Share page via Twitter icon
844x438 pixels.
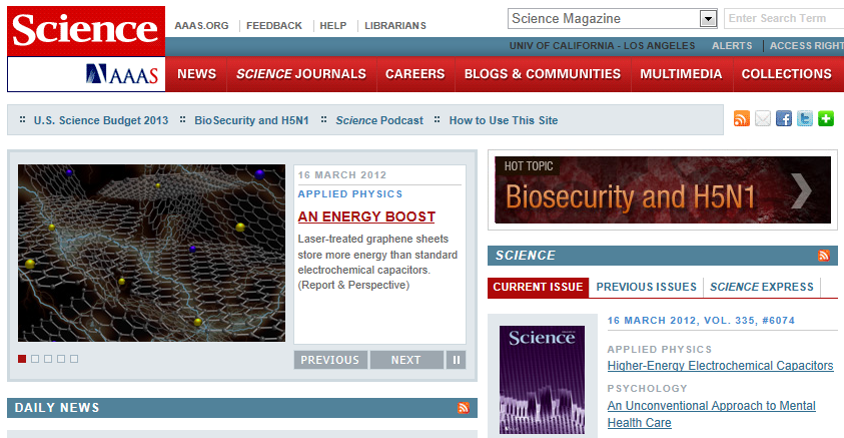tap(805, 118)
